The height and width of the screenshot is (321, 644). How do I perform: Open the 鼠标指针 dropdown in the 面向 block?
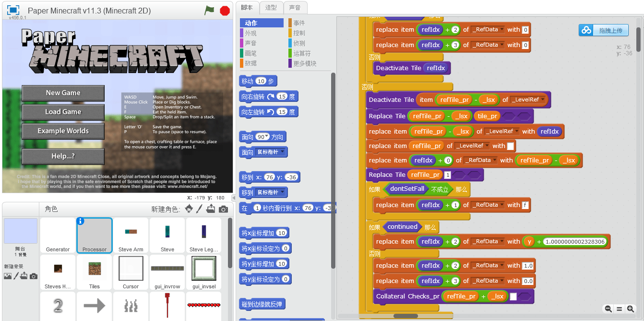[x=283, y=152]
